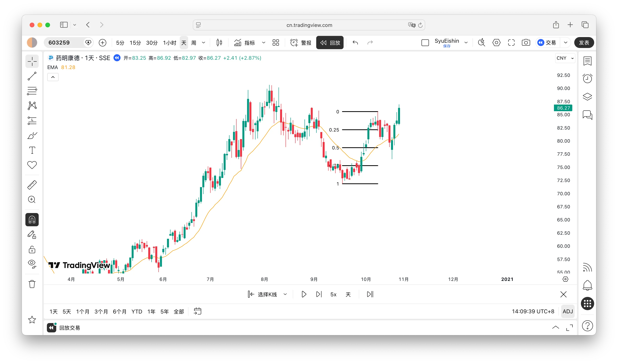Toggle magnet mode for drawings
The image size is (618, 364).
tap(32, 219)
